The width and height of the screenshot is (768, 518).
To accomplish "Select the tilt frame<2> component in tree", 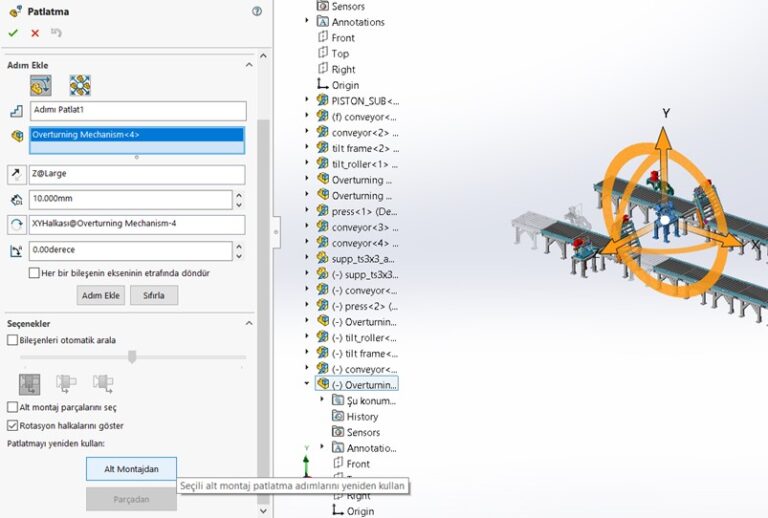I will click(365, 148).
